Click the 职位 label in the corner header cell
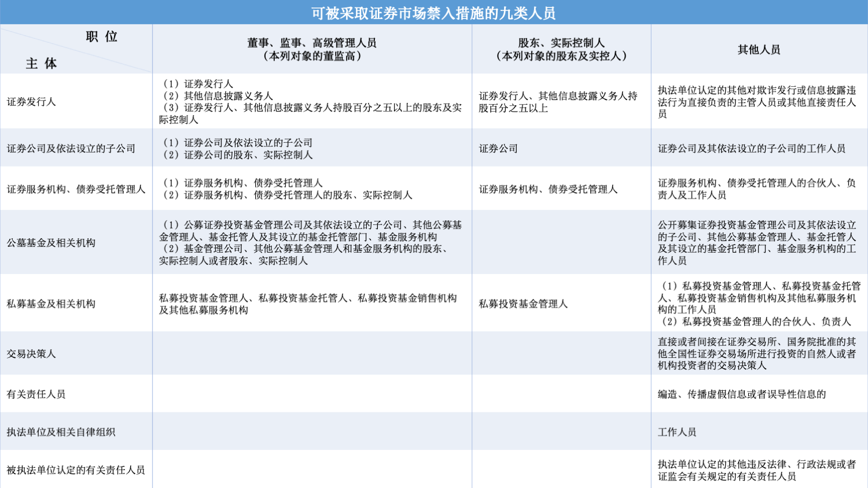 (102, 36)
